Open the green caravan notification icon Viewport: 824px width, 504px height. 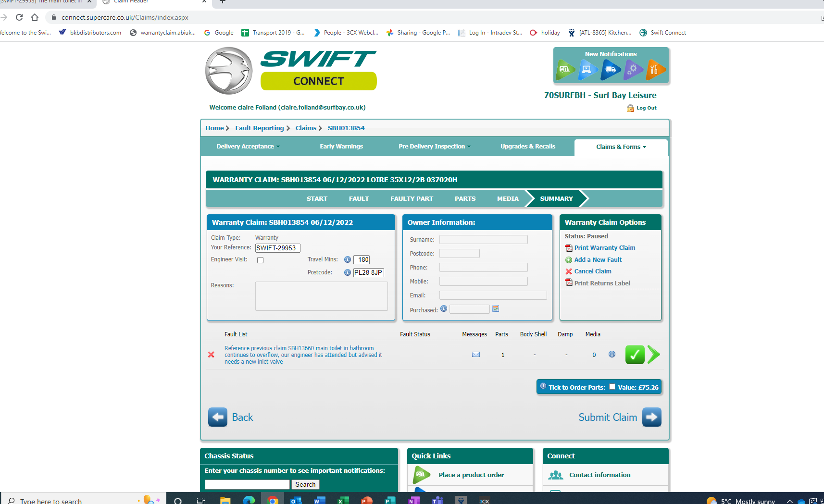click(565, 70)
